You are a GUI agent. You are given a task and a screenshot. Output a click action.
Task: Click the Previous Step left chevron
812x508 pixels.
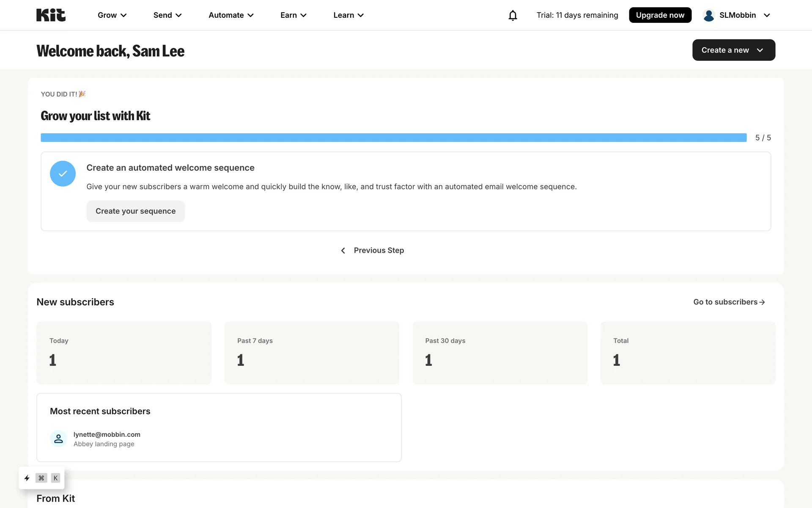[343, 251]
